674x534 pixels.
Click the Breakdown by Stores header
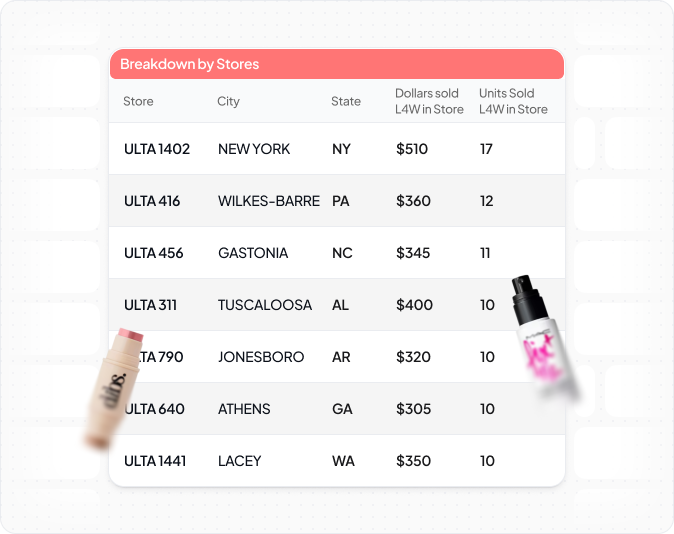[190, 64]
